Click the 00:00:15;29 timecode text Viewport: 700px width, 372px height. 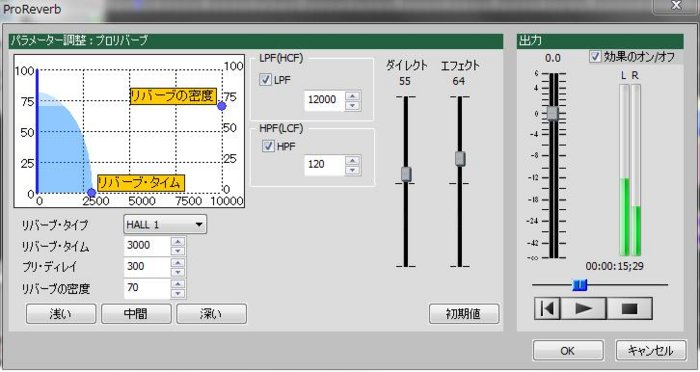[x=614, y=267]
